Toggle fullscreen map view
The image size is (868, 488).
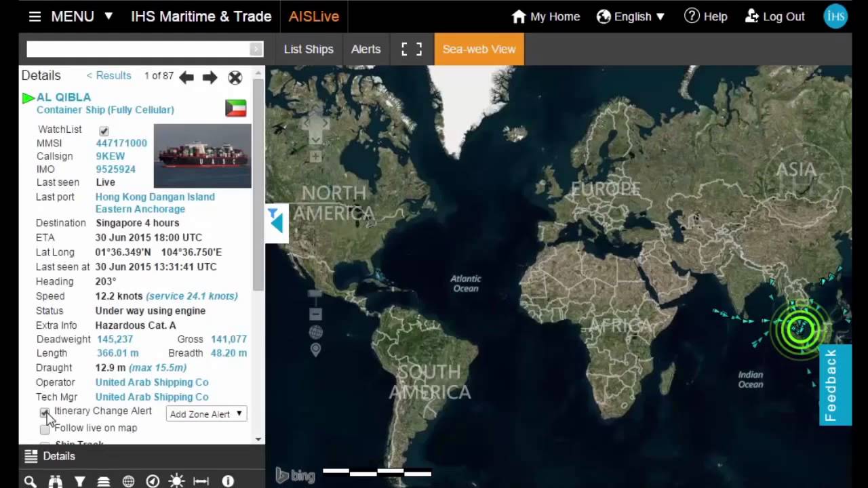412,49
